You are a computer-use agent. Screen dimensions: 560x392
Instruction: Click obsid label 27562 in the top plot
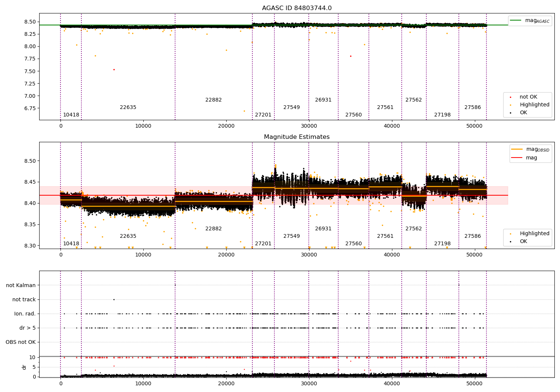pos(414,100)
